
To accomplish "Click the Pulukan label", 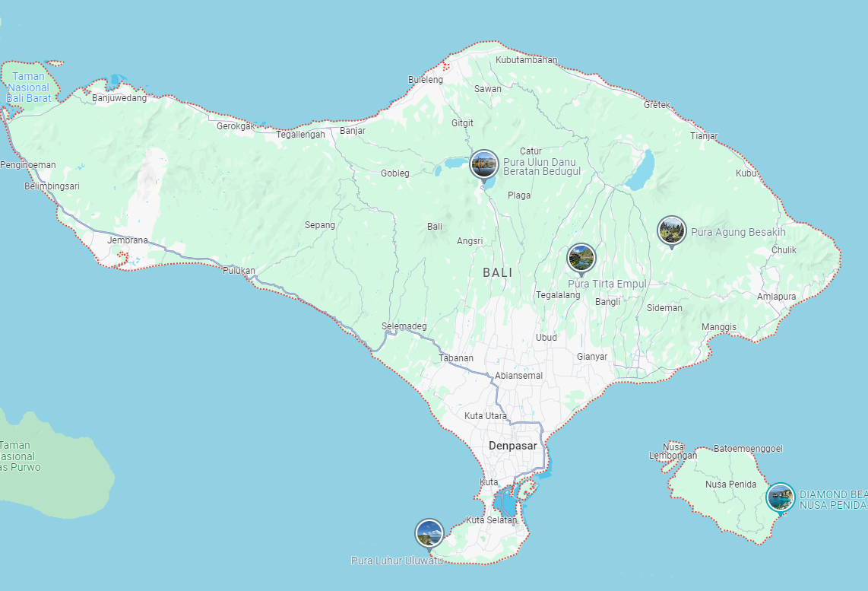I will 239,270.
